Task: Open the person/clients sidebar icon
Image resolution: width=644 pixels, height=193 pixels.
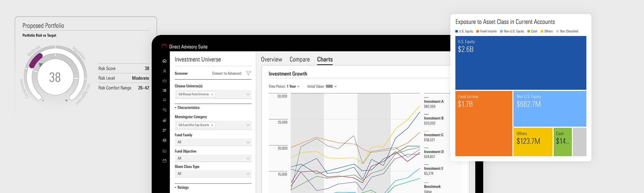Action: 164,71
